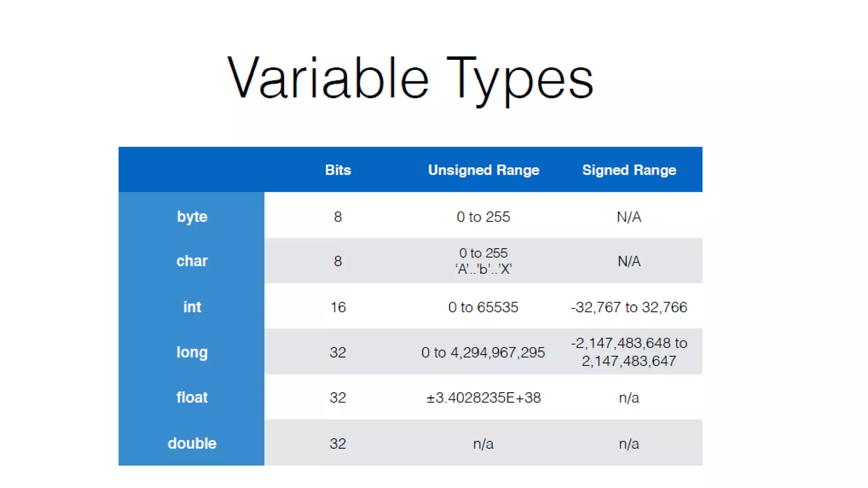The image size is (868, 488).
Task: Select the Bits column header
Action: point(338,170)
